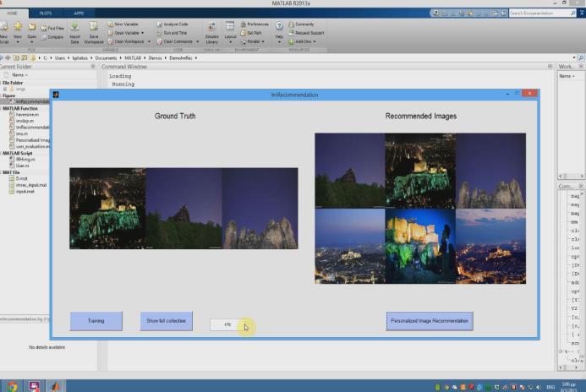Click the New file plus icon

(x=18, y=26)
